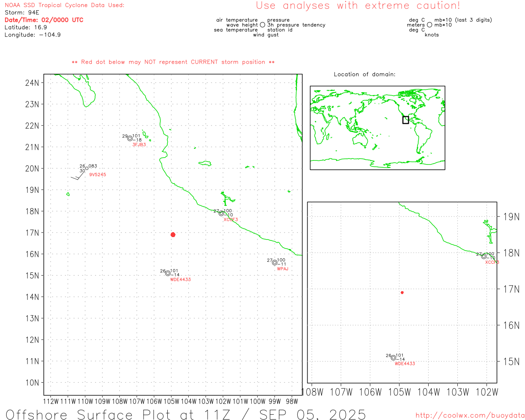Click inset map 103W longitude label

click(x=457, y=393)
